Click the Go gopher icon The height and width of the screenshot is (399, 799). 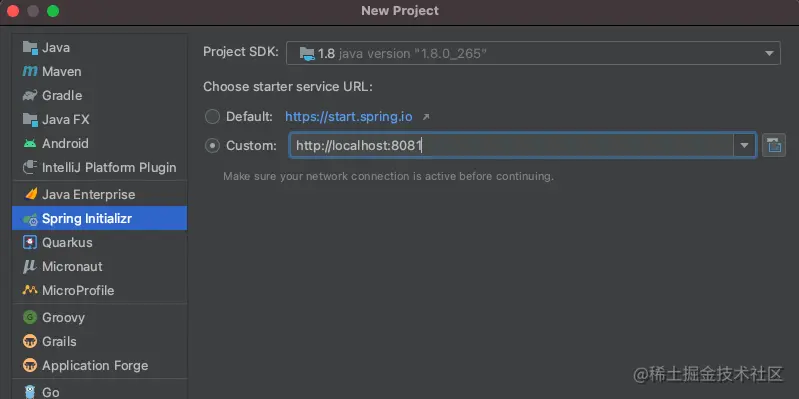[30, 392]
